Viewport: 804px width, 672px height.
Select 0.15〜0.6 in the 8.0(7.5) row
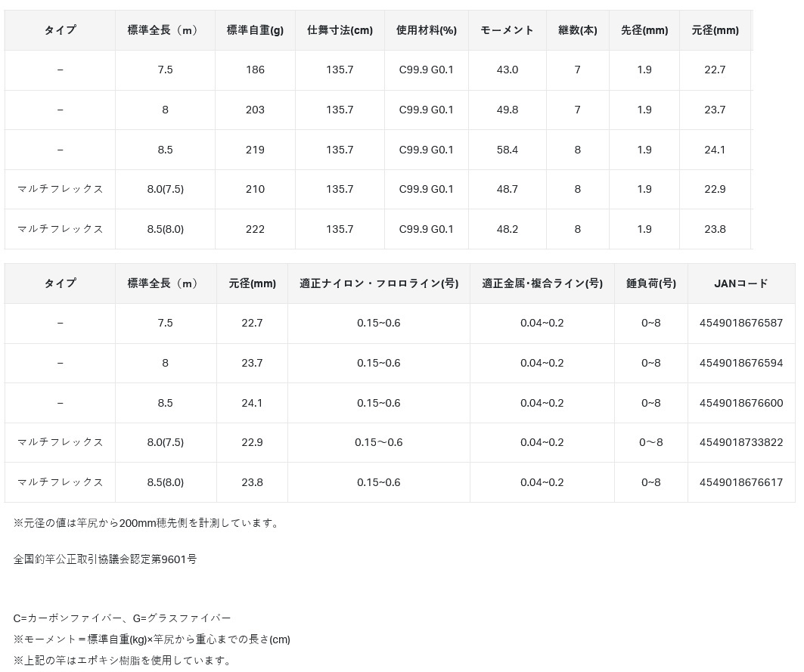[x=379, y=442]
